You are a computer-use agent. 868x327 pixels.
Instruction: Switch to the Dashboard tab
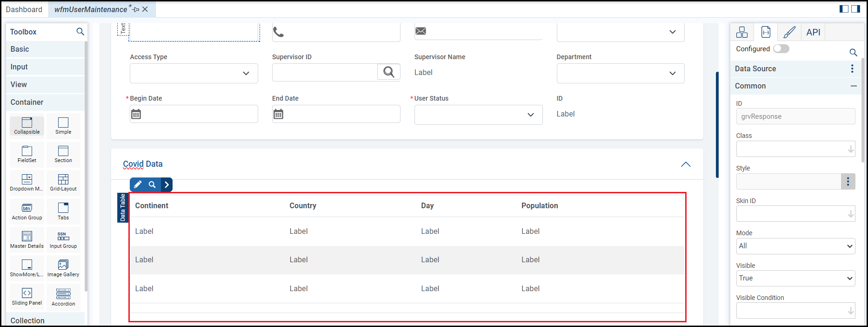pyautogui.click(x=24, y=9)
